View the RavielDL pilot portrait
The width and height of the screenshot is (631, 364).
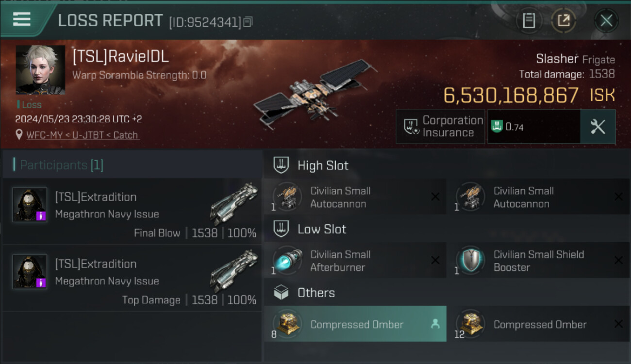click(40, 70)
